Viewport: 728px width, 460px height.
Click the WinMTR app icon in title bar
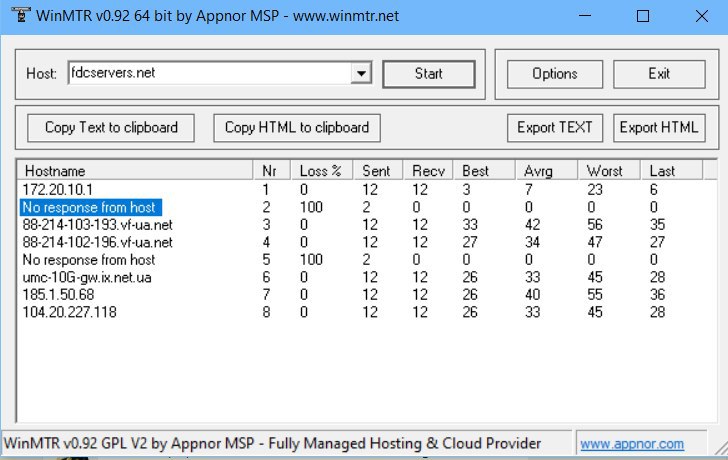point(21,15)
